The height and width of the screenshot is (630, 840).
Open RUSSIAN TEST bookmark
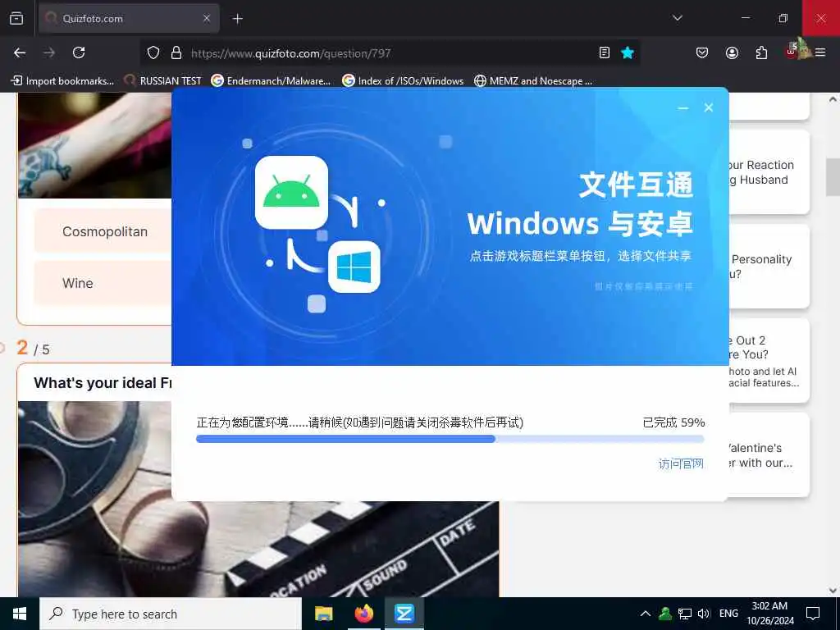[163, 81]
